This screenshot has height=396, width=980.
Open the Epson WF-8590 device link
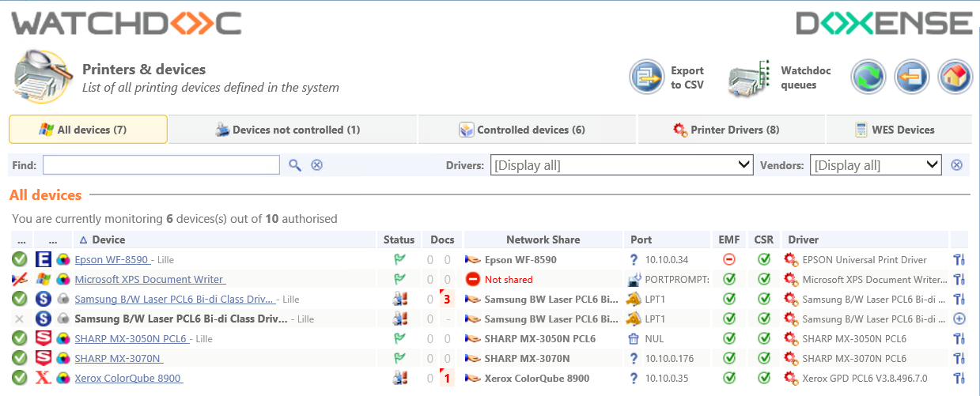tap(112, 259)
